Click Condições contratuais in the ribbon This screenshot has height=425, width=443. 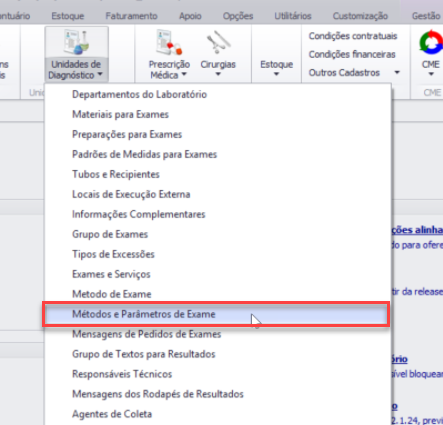(353, 36)
